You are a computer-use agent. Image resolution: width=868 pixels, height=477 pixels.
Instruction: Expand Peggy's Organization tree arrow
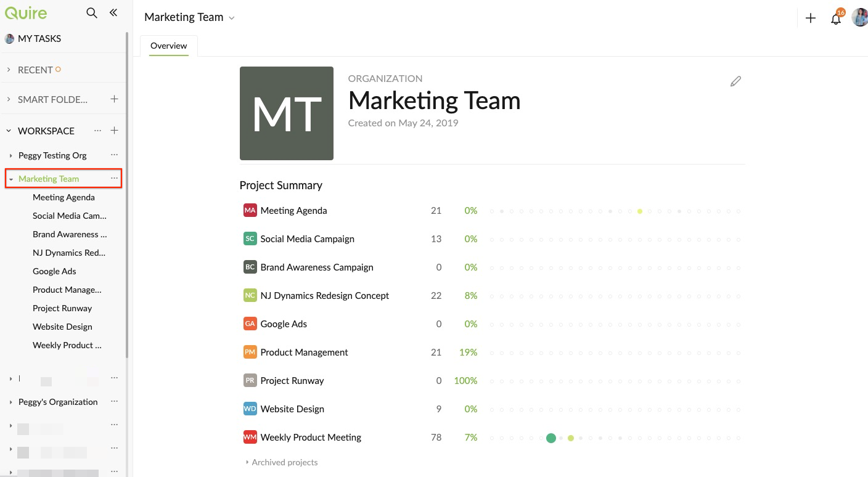tap(11, 402)
